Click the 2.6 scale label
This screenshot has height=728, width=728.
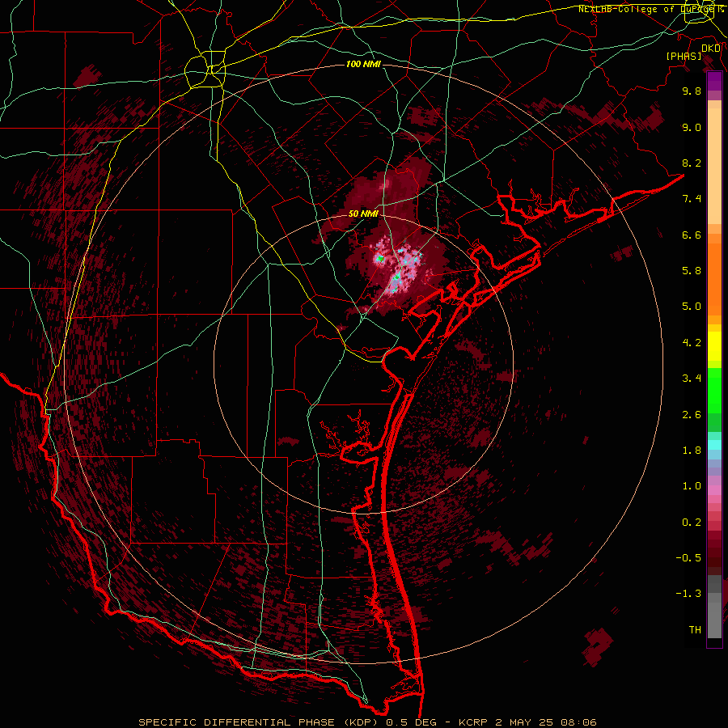point(692,415)
